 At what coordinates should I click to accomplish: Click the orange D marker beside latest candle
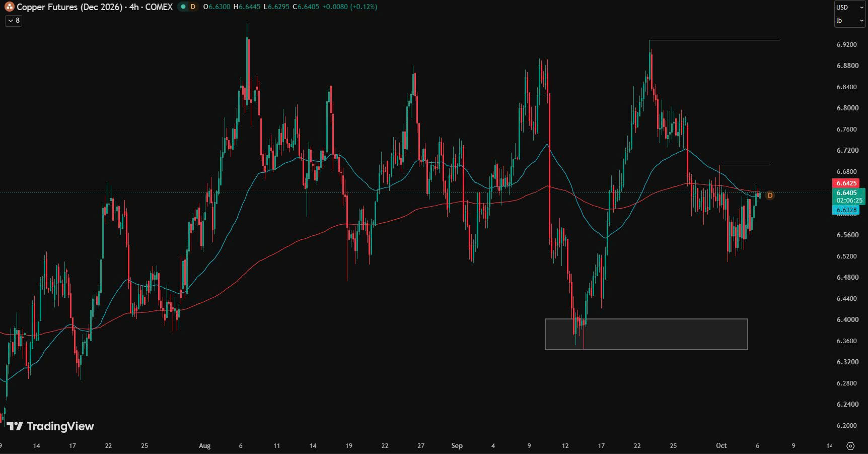click(770, 196)
